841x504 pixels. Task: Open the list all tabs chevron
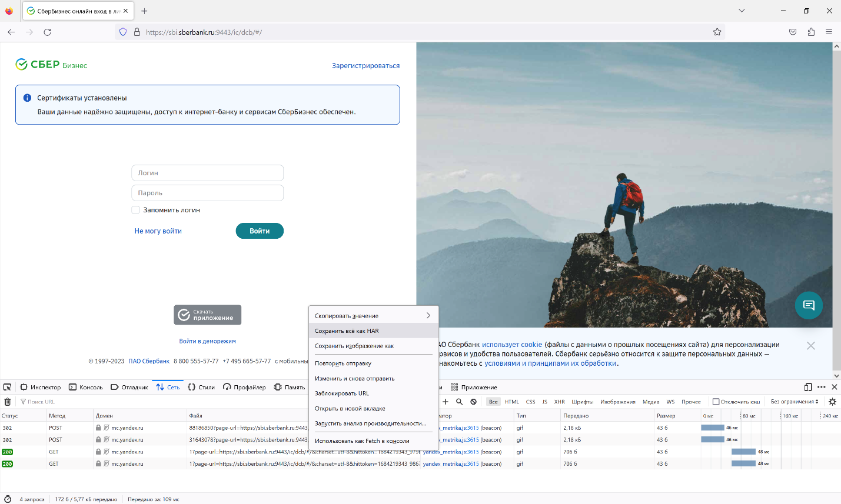pyautogui.click(x=742, y=11)
